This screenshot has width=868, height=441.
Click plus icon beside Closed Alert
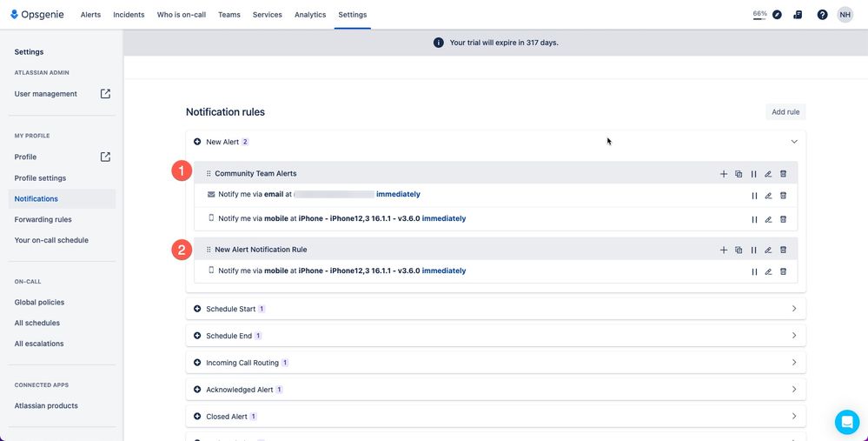pos(197,416)
